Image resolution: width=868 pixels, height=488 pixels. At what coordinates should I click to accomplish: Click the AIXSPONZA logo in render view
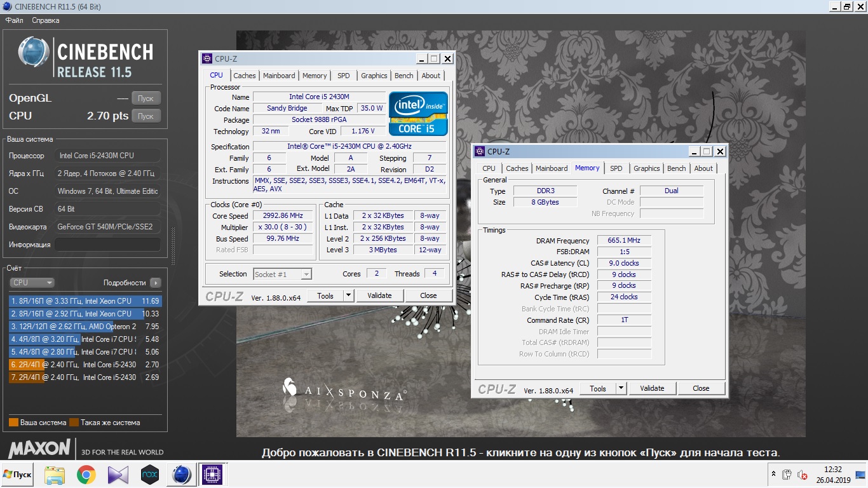pos(344,391)
